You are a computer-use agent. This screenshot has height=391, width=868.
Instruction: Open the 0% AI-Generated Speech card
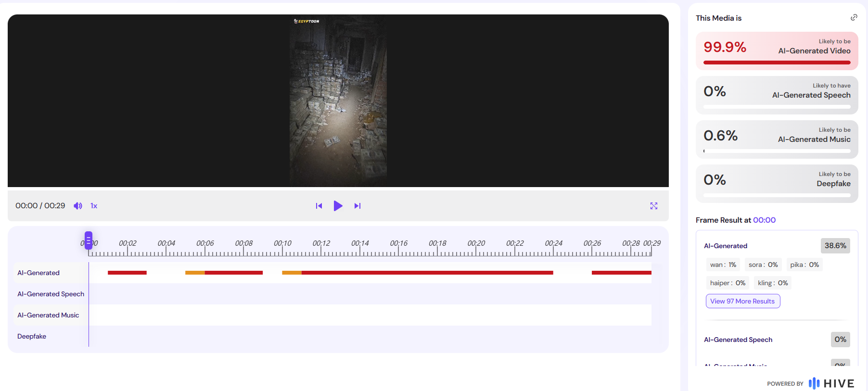pyautogui.click(x=777, y=95)
